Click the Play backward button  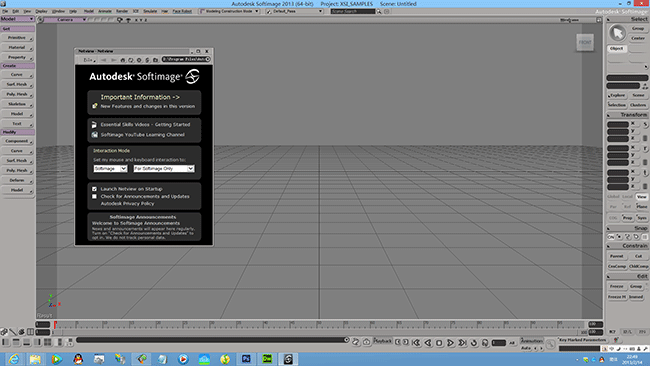(428, 343)
